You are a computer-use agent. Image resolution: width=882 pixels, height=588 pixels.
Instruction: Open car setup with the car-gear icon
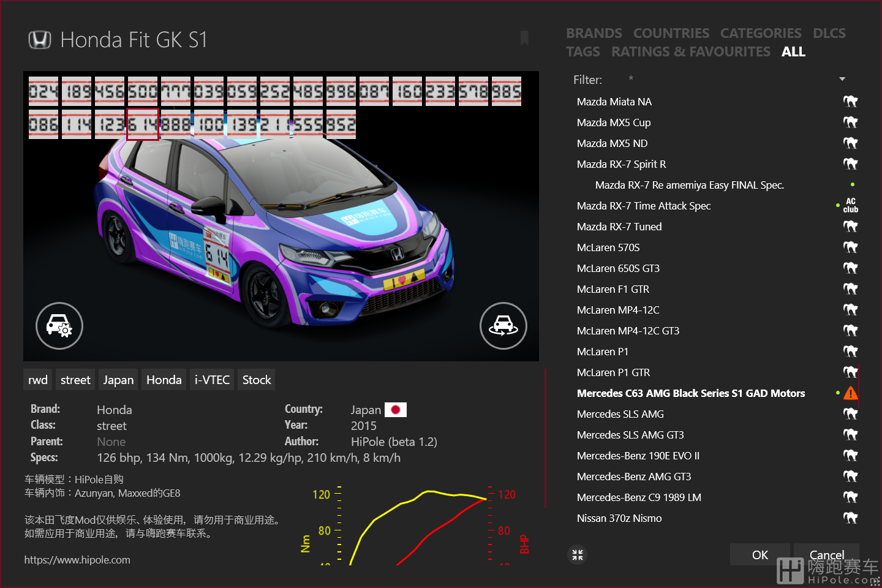[59, 326]
